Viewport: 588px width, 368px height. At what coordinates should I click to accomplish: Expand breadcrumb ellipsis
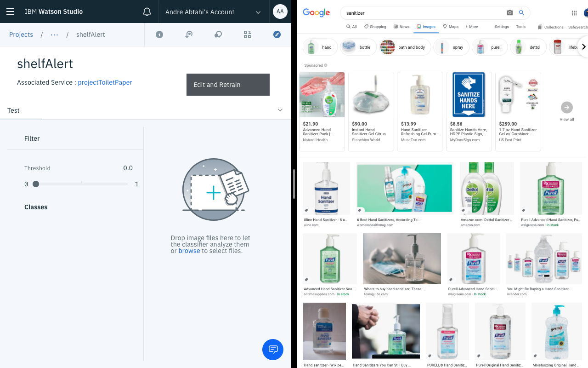(54, 34)
